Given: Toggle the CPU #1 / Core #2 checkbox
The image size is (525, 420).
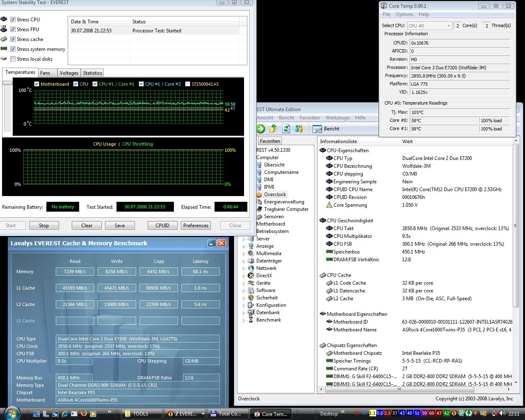Looking at the screenshot, I should coord(141,84).
